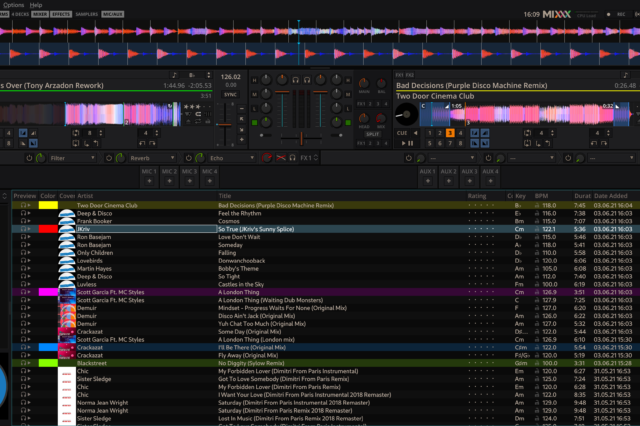The height and width of the screenshot is (426, 640).
Task: Expand the Filter effect dropdown
Action: click(x=92, y=157)
